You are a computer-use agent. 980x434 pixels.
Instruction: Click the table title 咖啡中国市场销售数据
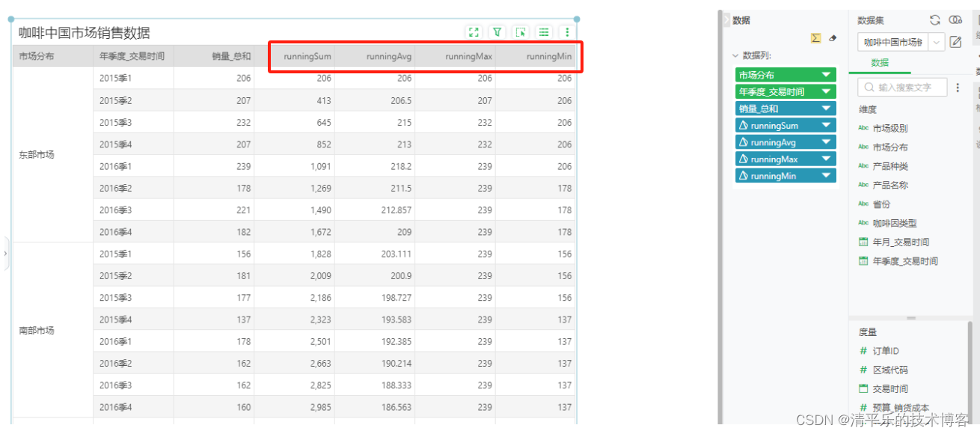[x=85, y=33]
